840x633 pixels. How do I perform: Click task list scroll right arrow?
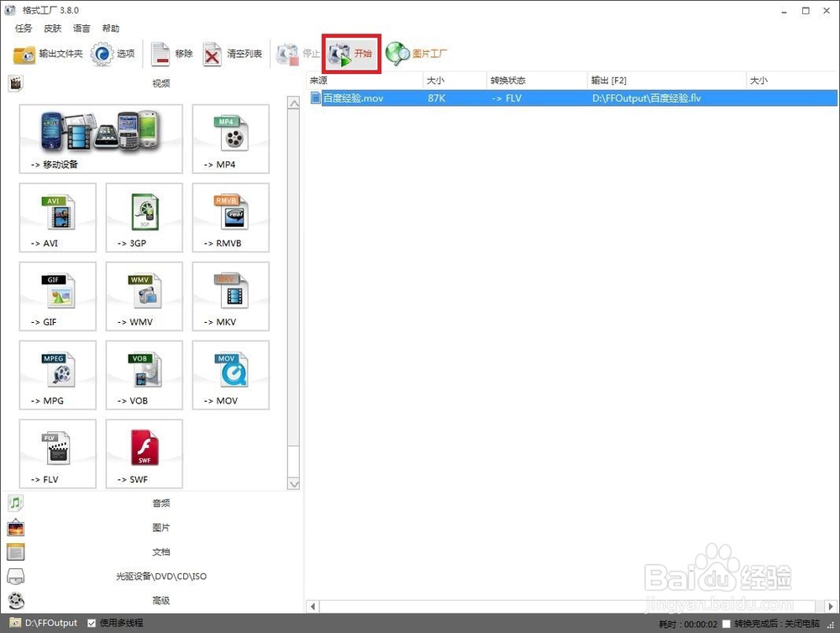click(x=831, y=607)
